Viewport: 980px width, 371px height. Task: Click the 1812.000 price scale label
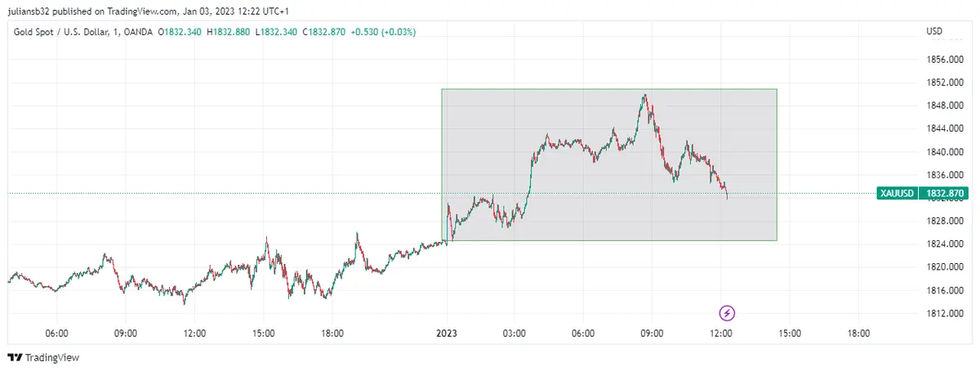point(944,313)
